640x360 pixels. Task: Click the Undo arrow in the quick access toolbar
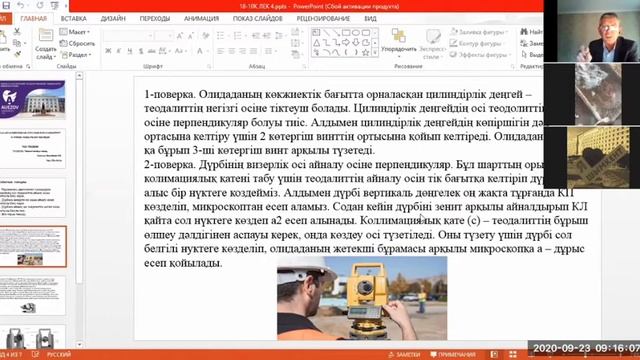pos(20,6)
